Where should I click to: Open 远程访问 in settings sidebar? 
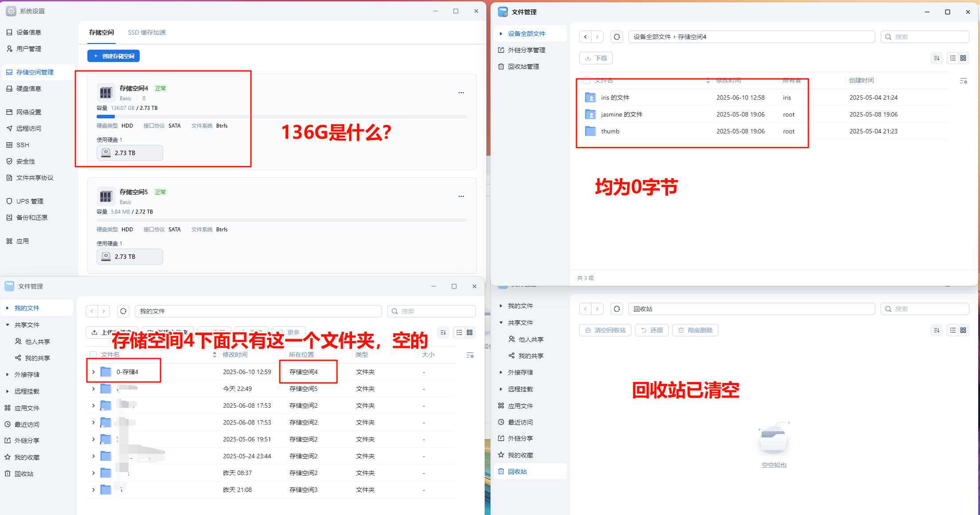click(x=29, y=129)
